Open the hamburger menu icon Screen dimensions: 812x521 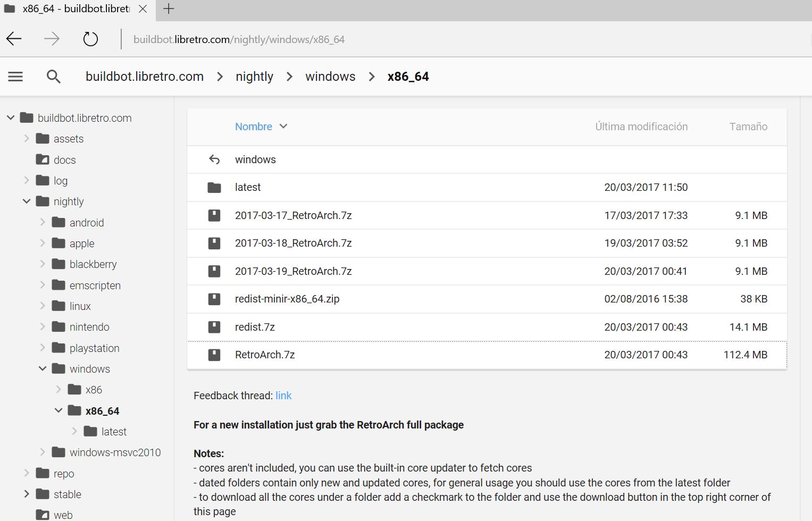coord(15,77)
